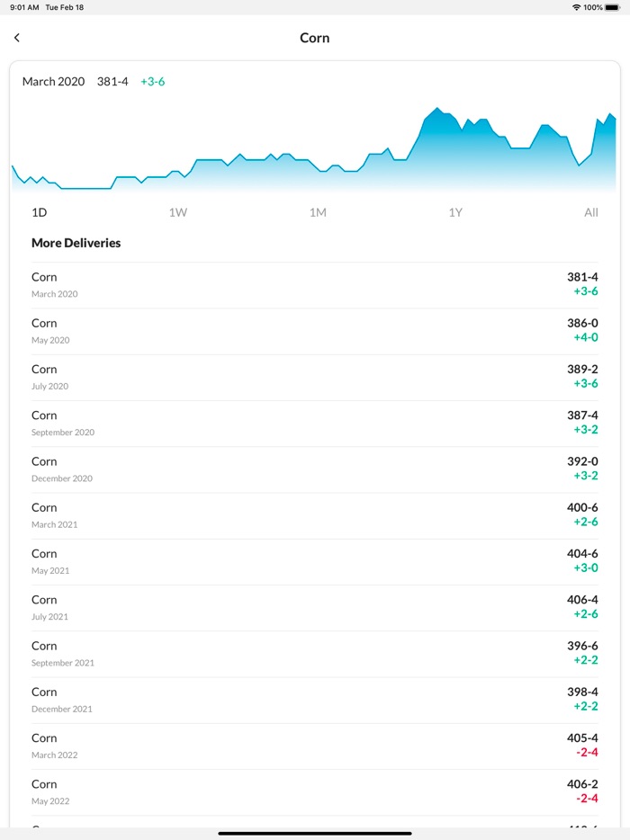Tap the Wi-Fi status icon
This screenshot has height=840, width=630.
click(576, 7)
